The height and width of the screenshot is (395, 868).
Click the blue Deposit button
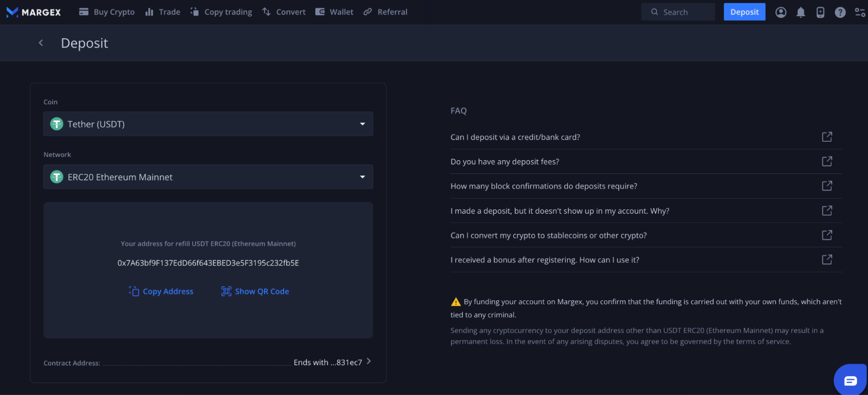744,12
